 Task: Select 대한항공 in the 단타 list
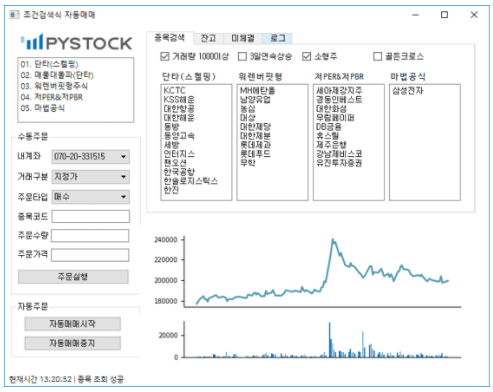pos(179,109)
